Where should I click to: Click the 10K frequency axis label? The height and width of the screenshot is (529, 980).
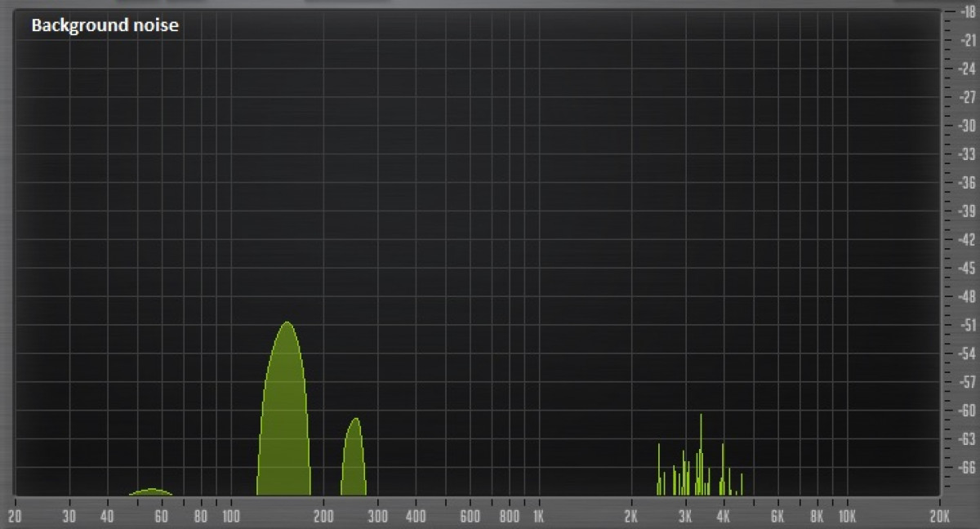[846, 515]
